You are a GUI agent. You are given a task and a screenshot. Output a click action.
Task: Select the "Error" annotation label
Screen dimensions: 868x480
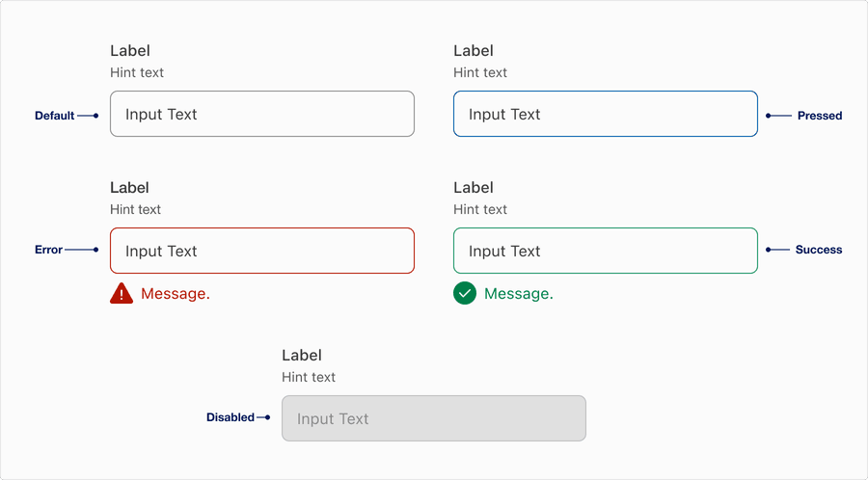click(49, 250)
